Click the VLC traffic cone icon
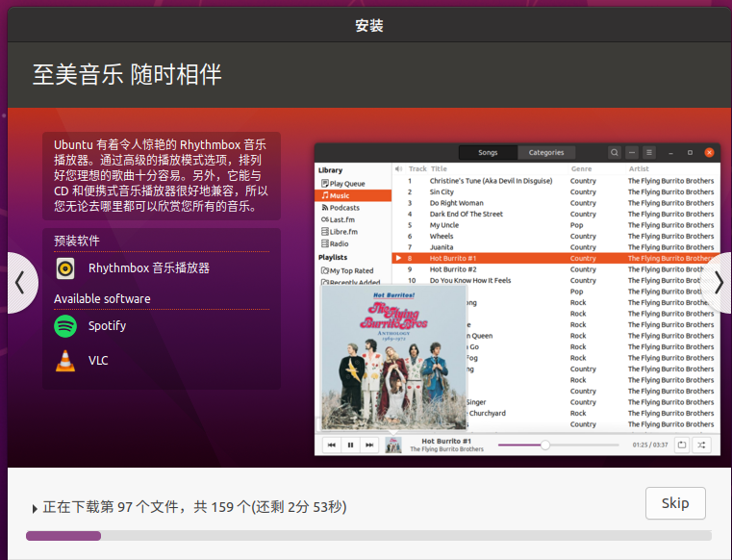The height and width of the screenshot is (560, 732). coord(65,361)
